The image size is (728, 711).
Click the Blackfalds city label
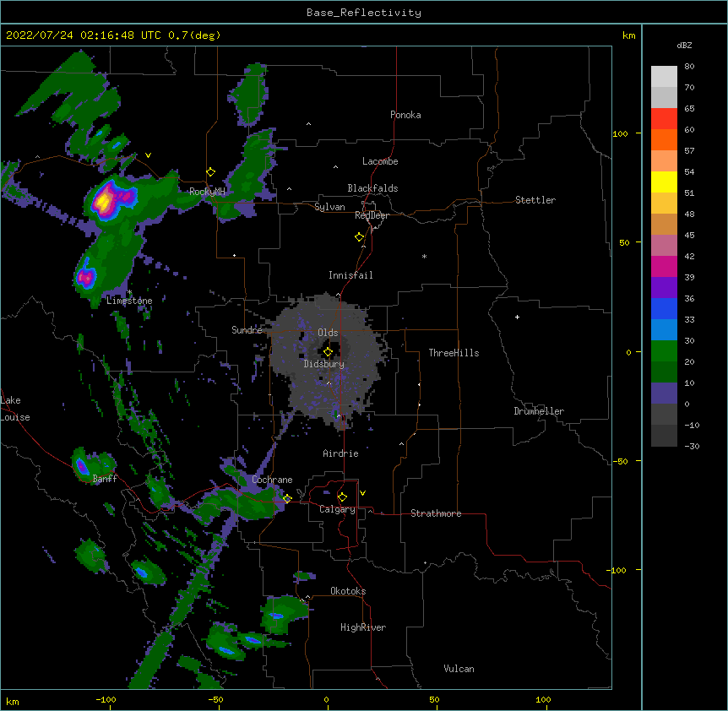pyautogui.click(x=372, y=188)
